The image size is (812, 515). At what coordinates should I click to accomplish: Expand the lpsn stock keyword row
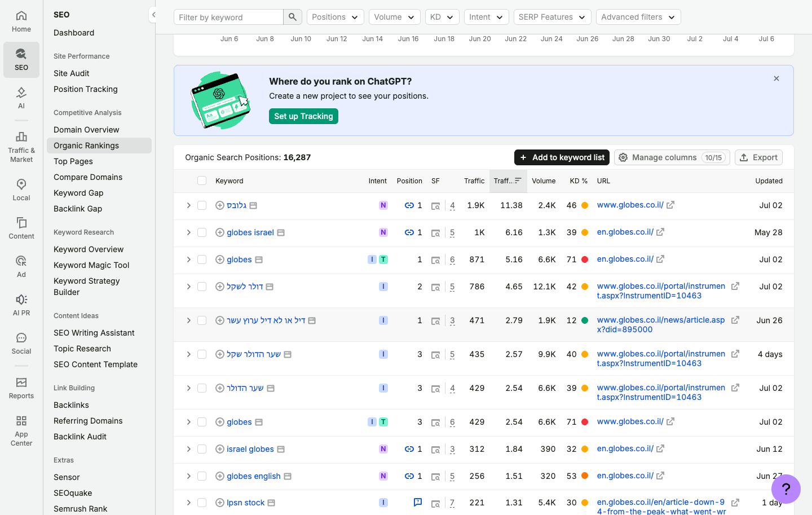[189, 503]
